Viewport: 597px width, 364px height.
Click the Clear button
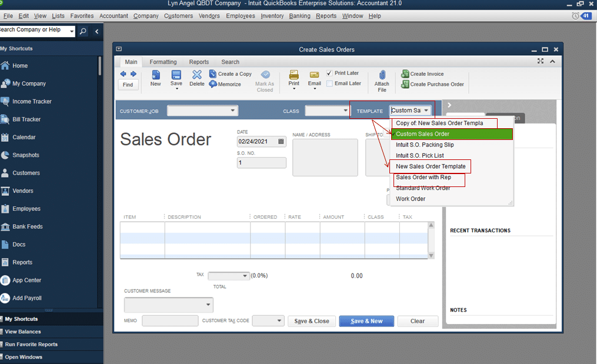pos(417,321)
